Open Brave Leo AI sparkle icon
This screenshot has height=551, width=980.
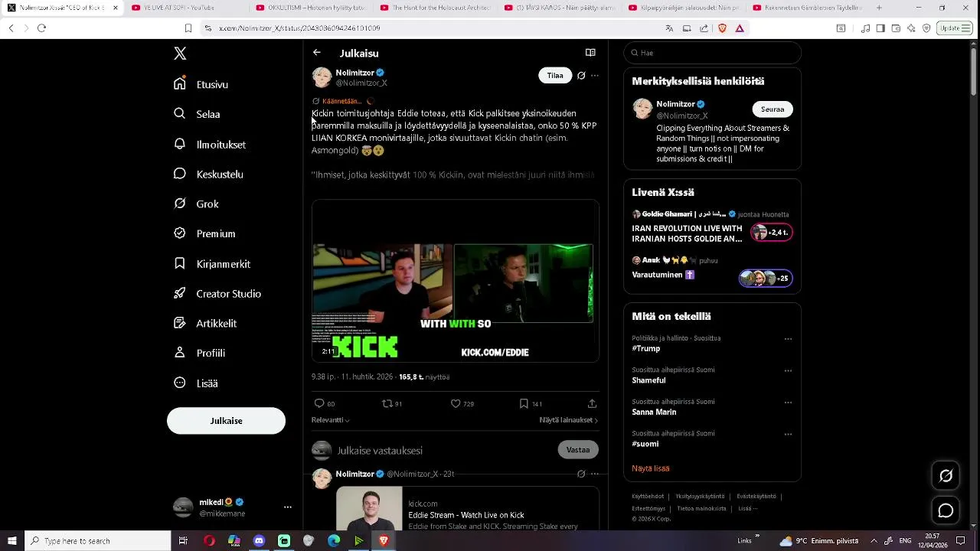coord(911,28)
